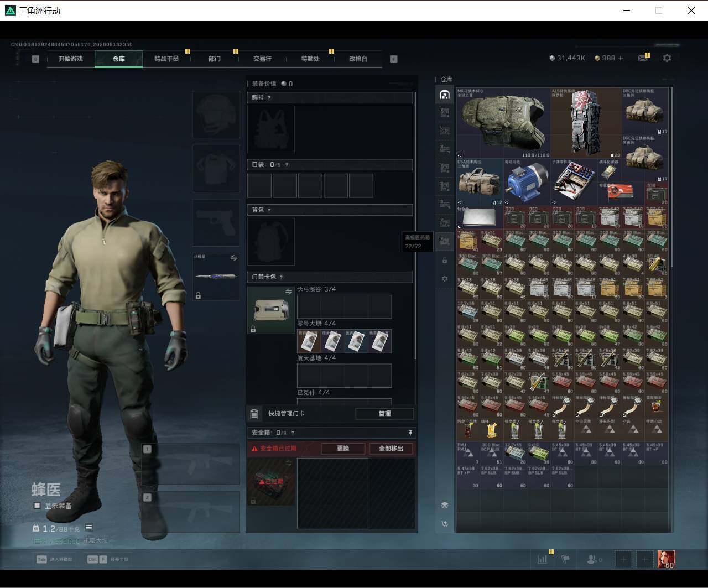Select the empty helmet equipment slot
The image size is (708, 588).
[216, 115]
